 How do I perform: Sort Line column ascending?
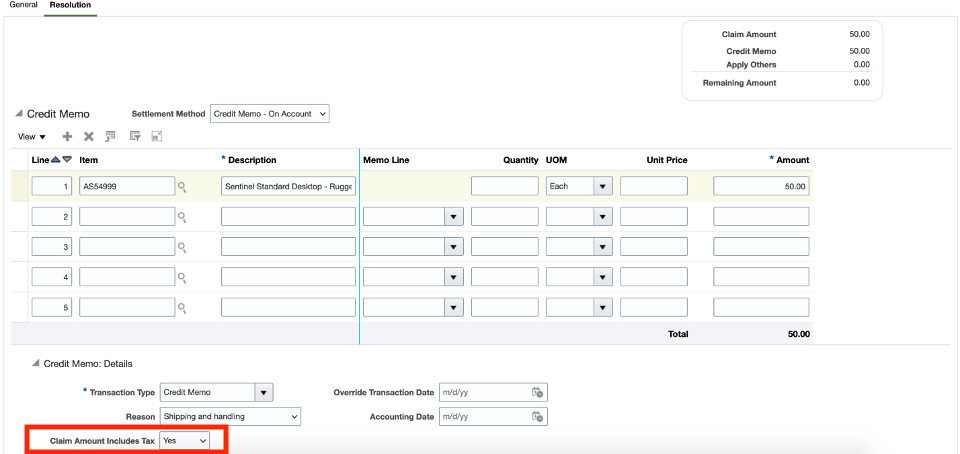point(56,159)
